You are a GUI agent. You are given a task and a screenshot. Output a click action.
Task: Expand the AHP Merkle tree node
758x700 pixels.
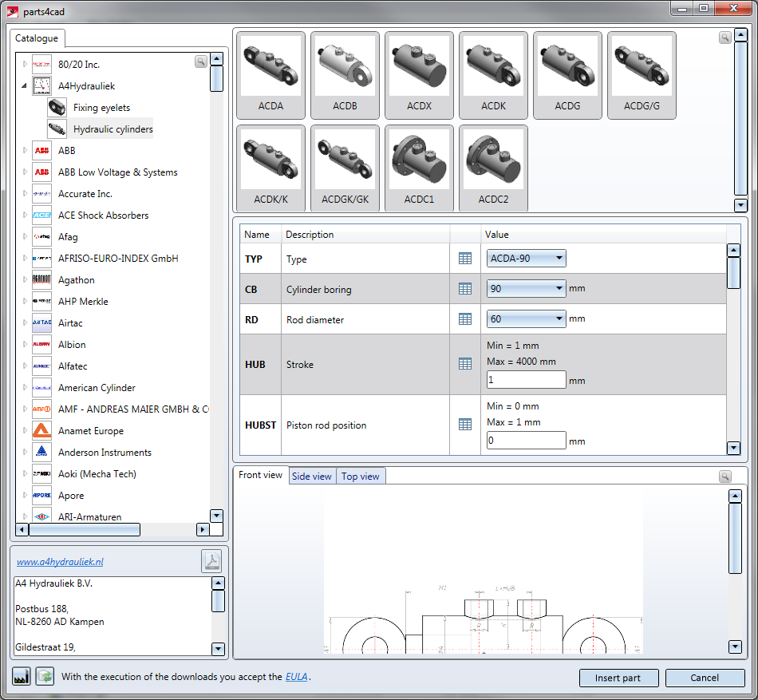click(25, 301)
